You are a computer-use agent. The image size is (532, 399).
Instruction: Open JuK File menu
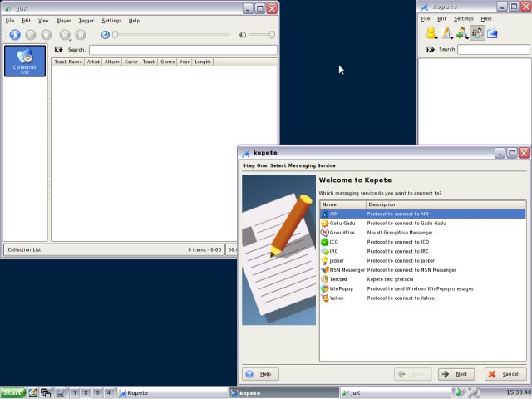pos(10,21)
